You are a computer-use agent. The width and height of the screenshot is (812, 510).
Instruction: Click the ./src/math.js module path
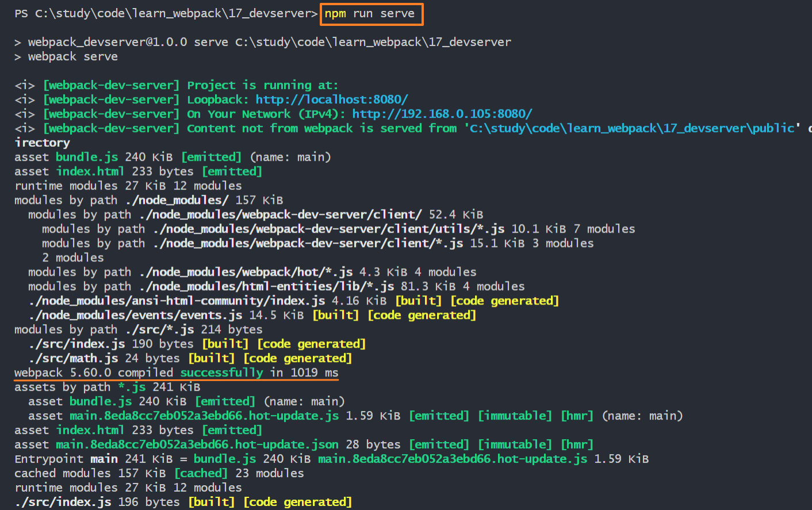(73, 359)
